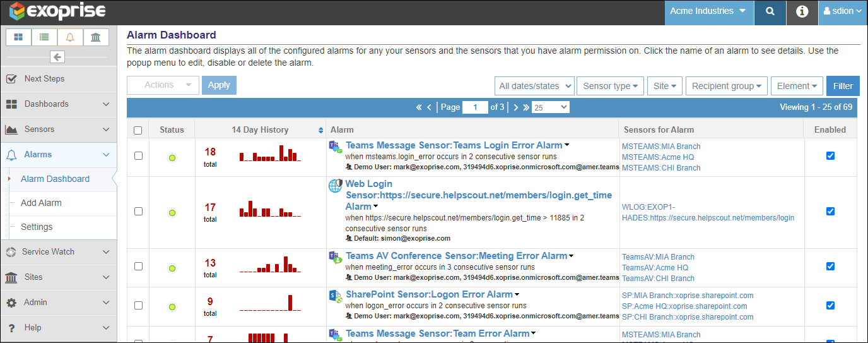Screen dimensions: 868x343
Task: Go to the last page of alarms
Action: [524, 107]
